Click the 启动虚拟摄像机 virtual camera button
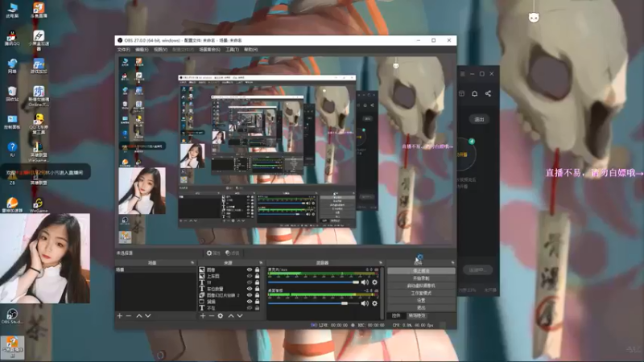Image resolution: width=644 pixels, height=362 pixels. coord(421,286)
